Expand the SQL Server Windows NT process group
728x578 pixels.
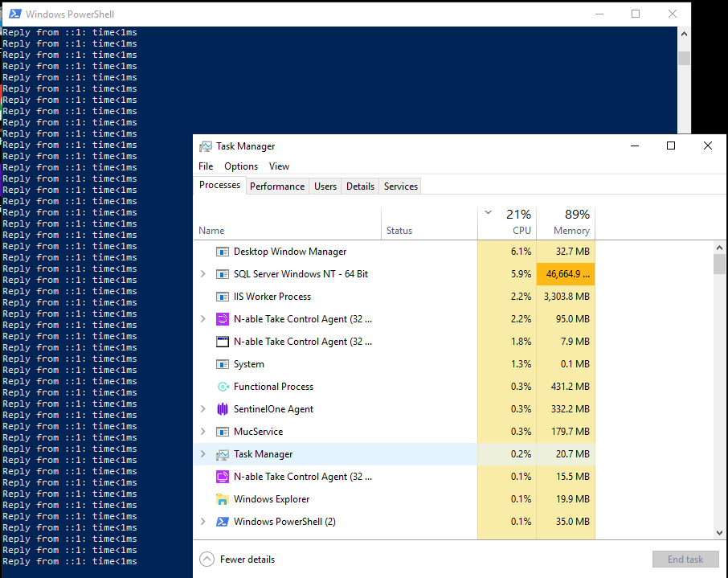pyautogui.click(x=203, y=274)
